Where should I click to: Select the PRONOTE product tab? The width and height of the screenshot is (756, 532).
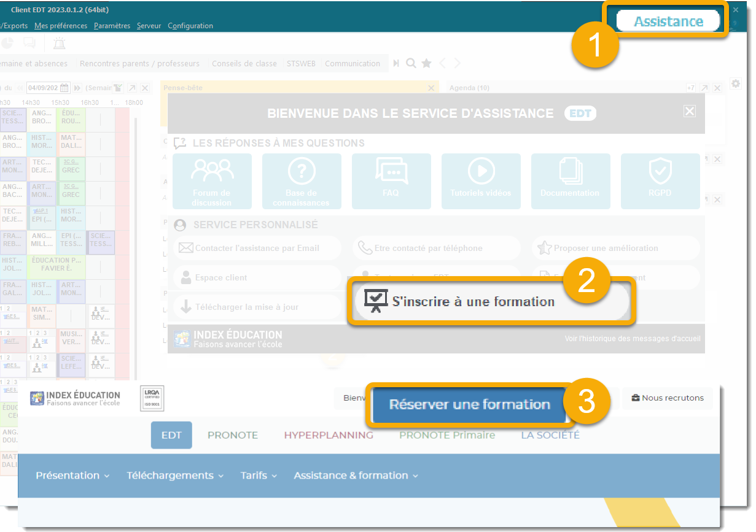(x=233, y=435)
